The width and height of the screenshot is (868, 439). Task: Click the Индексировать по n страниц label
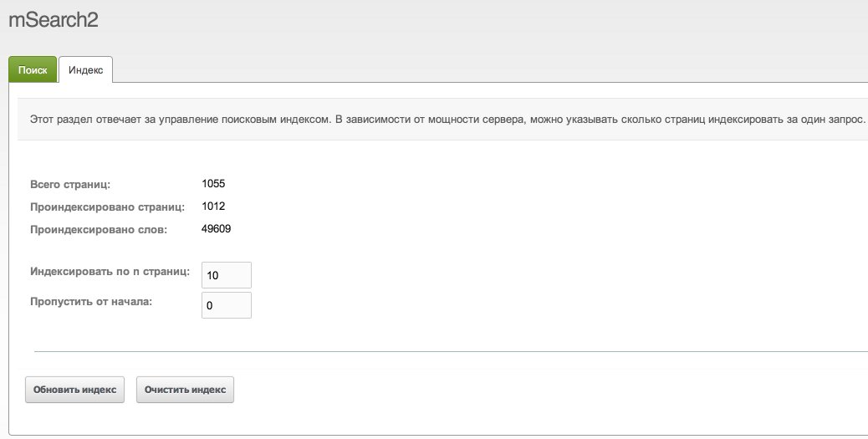pos(110,272)
